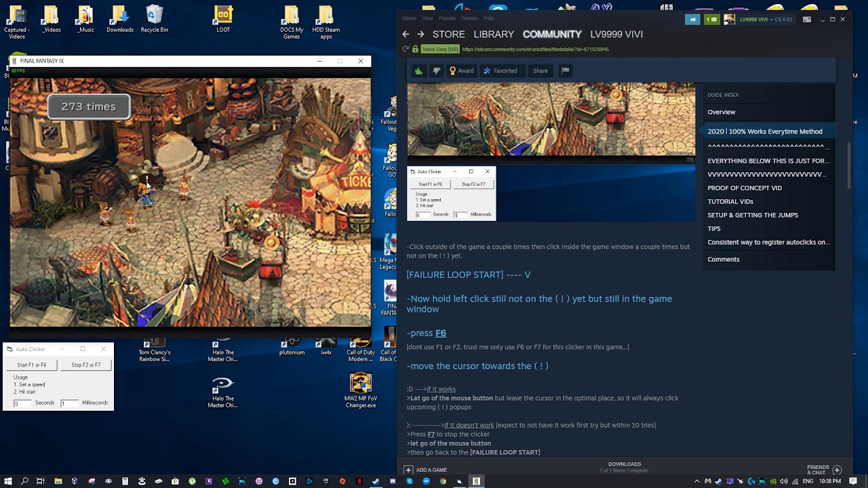Click Stop F2 or F7 in Auto Clicker
The height and width of the screenshot is (488, 868).
coord(86,365)
